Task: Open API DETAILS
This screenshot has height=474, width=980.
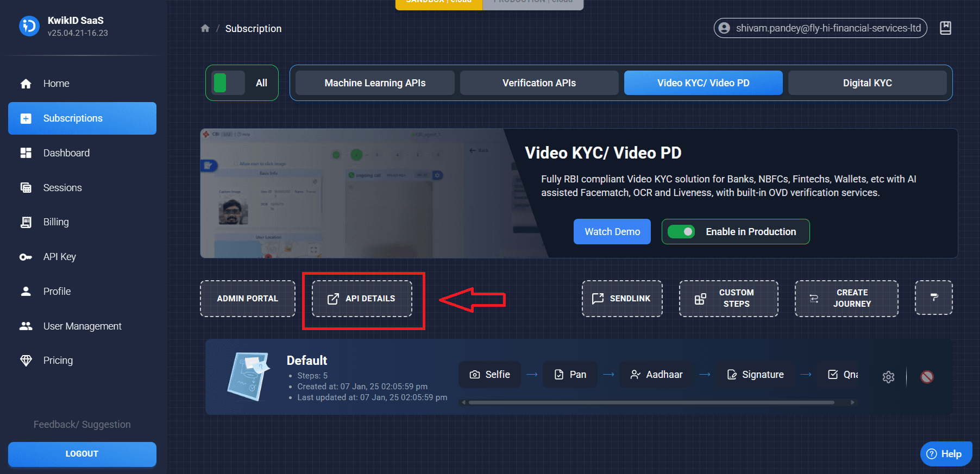Action: (x=362, y=299)
